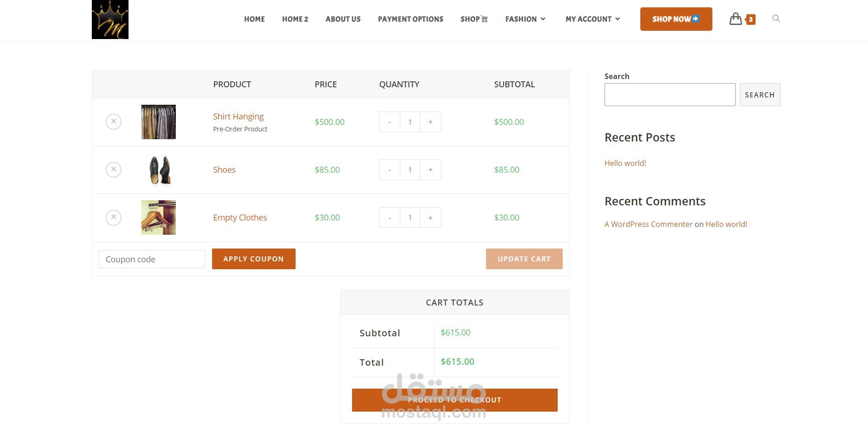Open Hello world! link in Recent Comments
This screenshot has height=430, width=868.
point(726,224)
